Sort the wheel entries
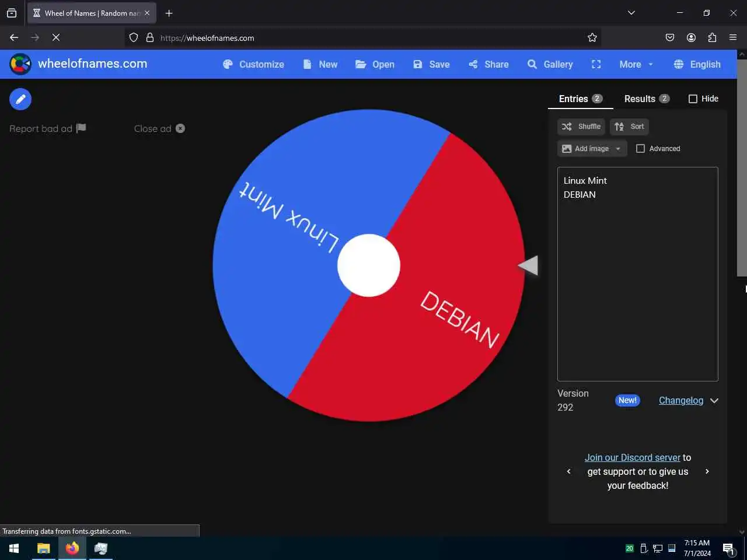 tap(629, 127)
